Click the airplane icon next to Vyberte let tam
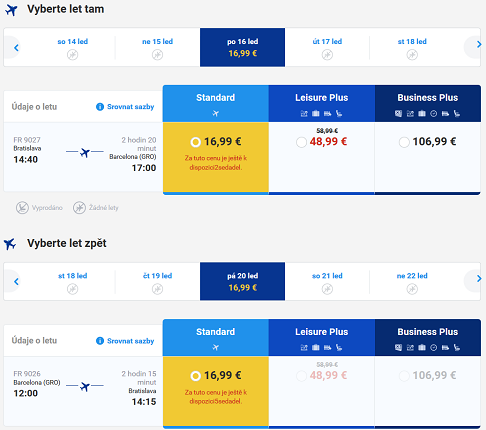The image size is (486, 430). pos(11,10)
